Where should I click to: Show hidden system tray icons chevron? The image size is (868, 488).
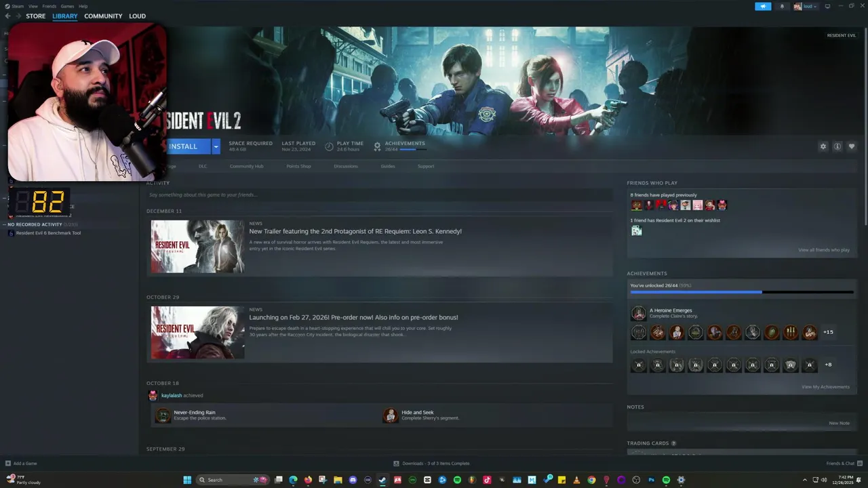(x=805, y=480)
